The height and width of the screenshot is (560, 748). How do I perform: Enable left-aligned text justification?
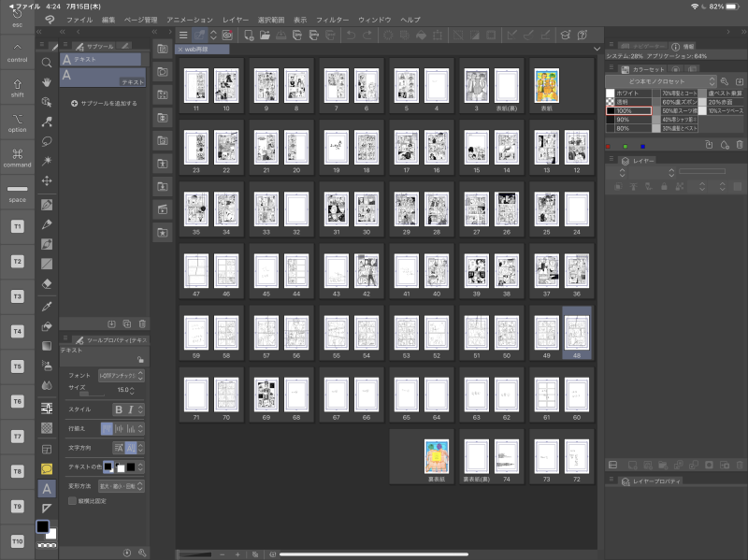107,429
